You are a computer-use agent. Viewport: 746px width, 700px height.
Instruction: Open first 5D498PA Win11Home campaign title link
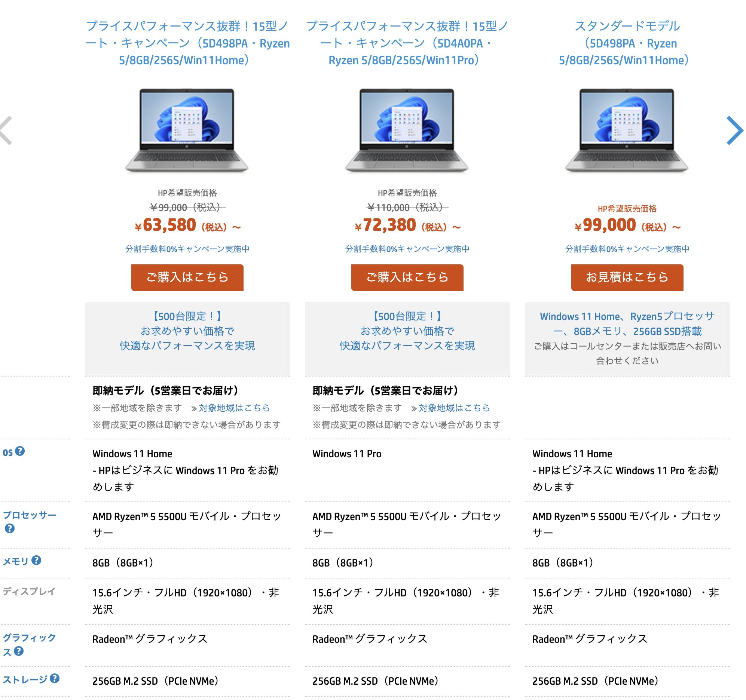pos(187,43)
